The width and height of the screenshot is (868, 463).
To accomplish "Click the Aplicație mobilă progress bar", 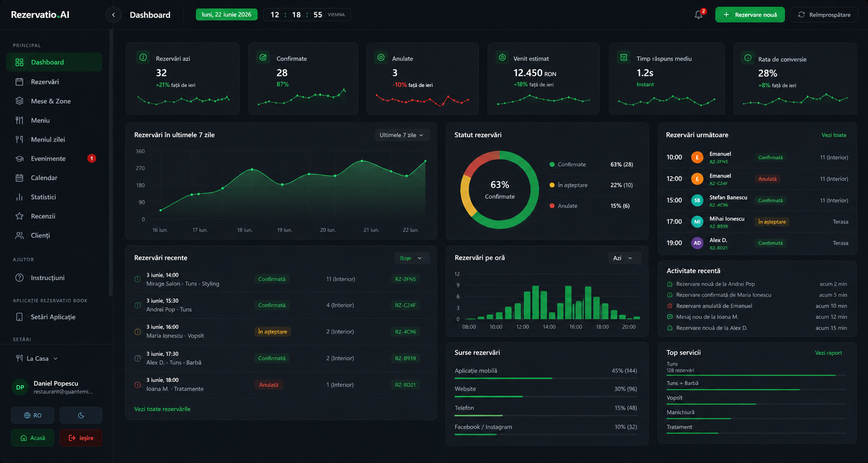I will (546, 378).
